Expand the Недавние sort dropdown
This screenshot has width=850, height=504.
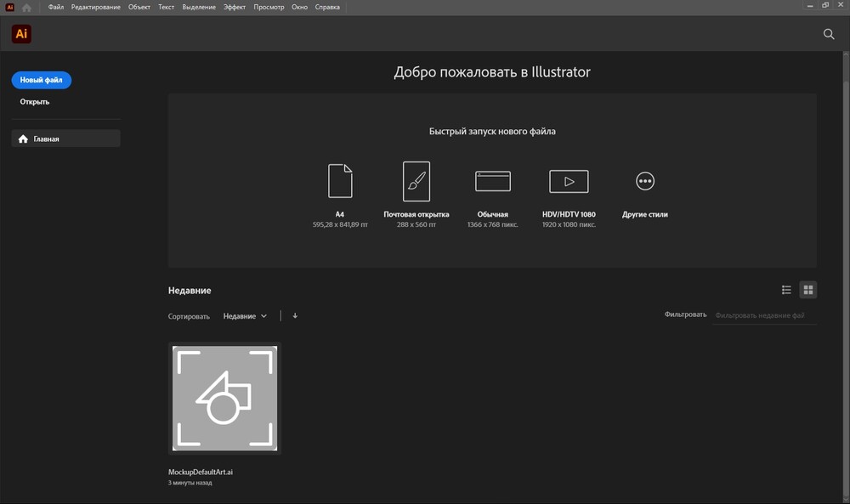point(245,316)
